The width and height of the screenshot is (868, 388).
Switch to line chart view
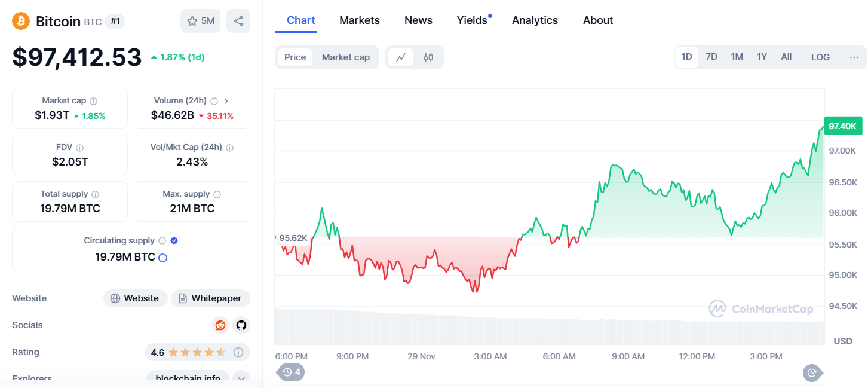[x=401, y=57]
